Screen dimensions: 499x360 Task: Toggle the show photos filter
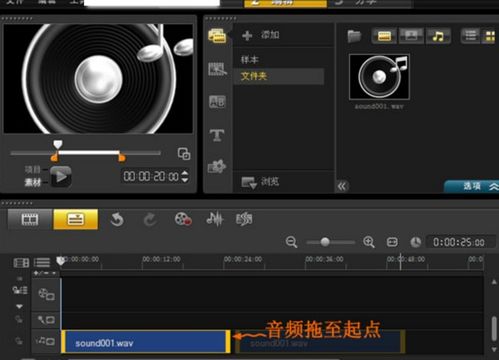click(x=411, y=36)
